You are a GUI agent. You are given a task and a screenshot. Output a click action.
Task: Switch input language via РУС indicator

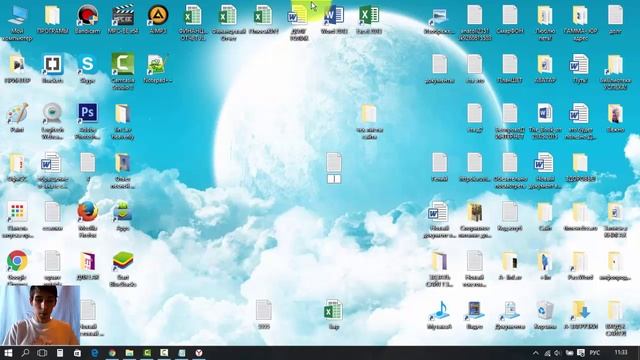595,353
